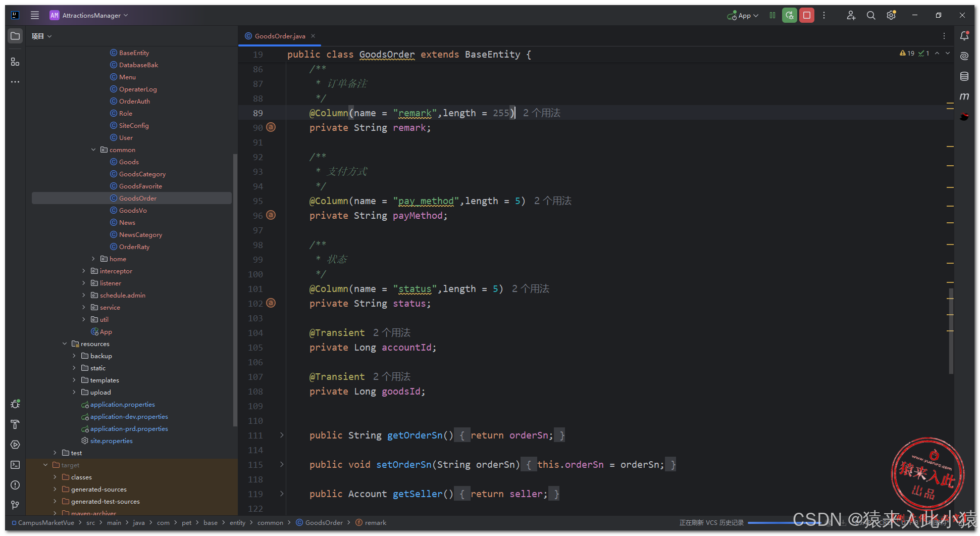Go to next highlighted error arrow

point(948,53)
